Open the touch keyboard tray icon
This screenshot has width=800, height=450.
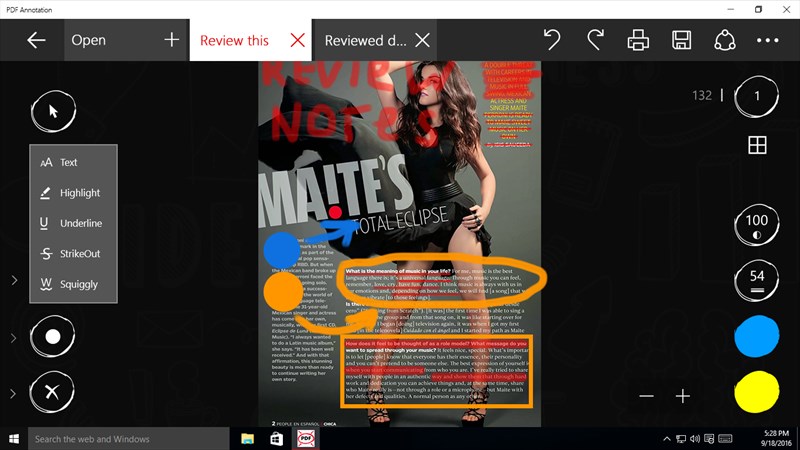point(725,439)
